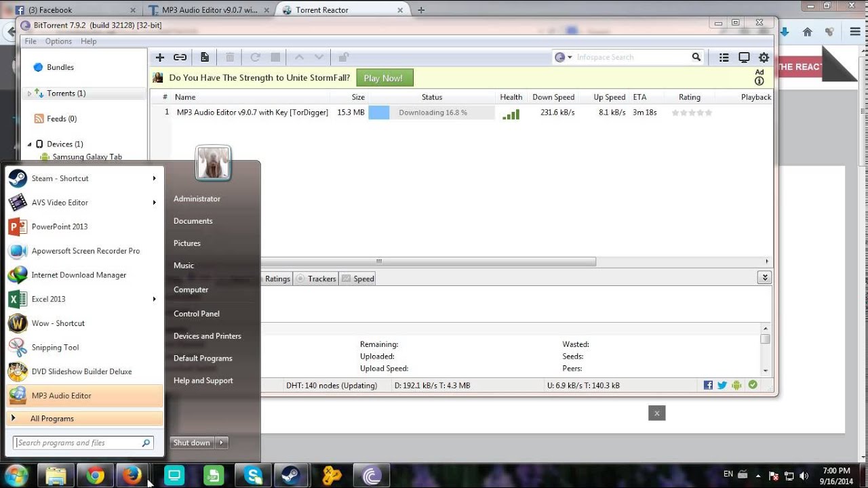868x488 pixels.
Task: Click the Play Now! ad button
Action: click(384, 78)
